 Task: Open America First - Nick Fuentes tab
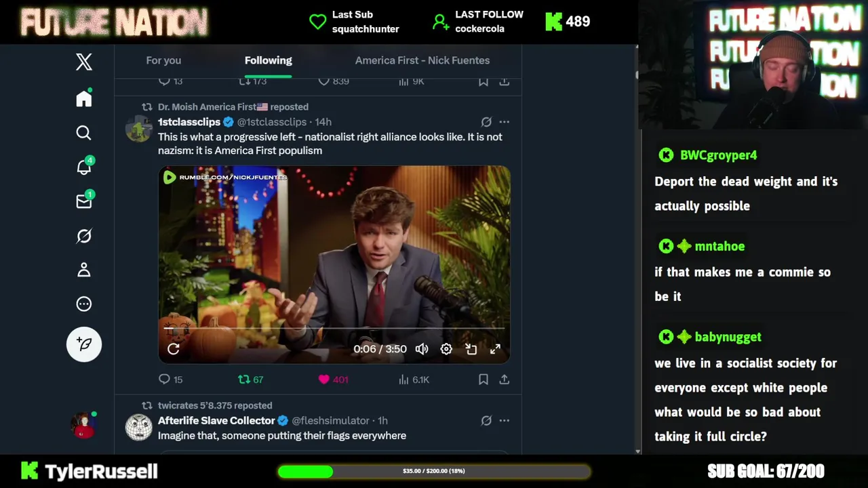click(422, 60)
